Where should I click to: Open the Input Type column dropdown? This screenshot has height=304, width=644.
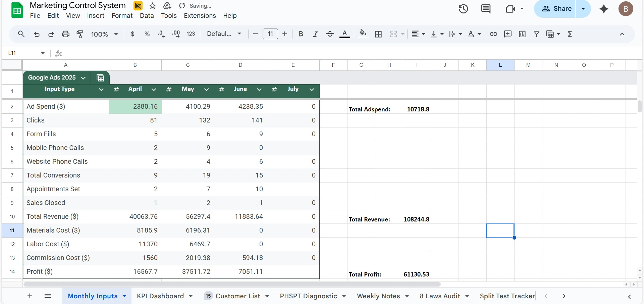click(x=101, y=89)
